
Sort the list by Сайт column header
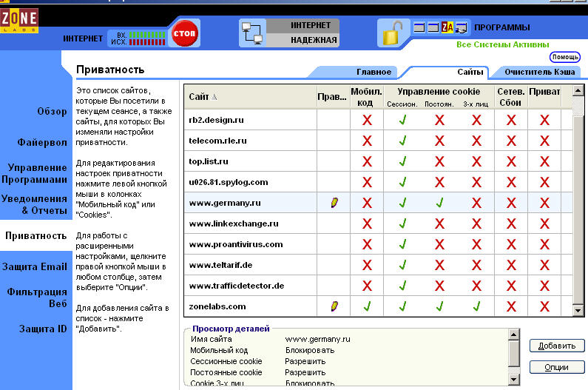(251, 97)
